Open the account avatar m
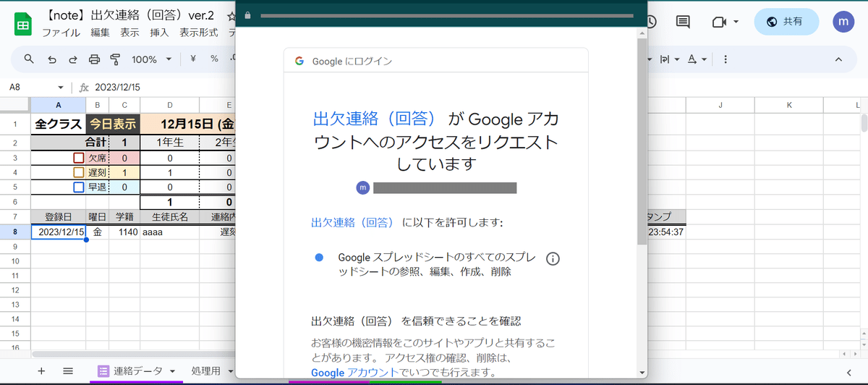 point(843,22)
